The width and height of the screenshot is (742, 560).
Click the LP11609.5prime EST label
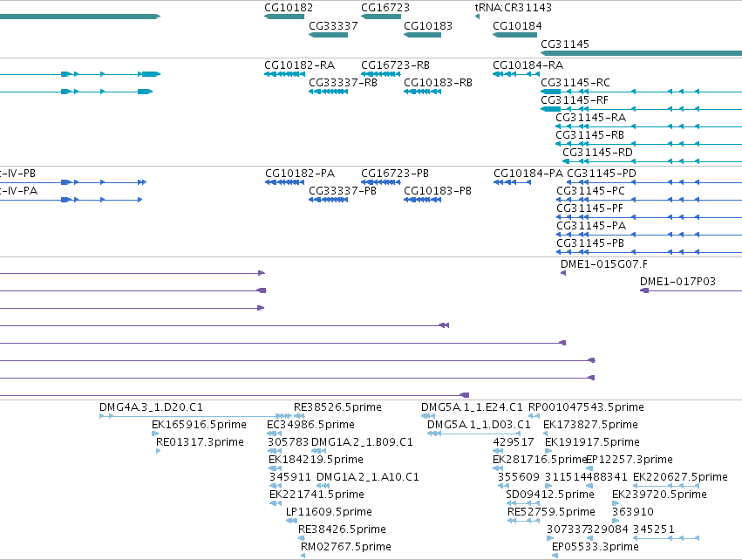point(329,512)
